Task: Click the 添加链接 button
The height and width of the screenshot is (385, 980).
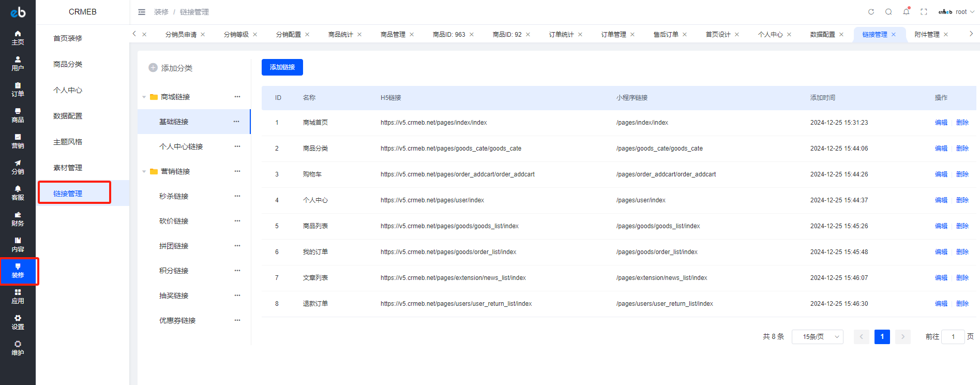Action: tap(282, 67)
